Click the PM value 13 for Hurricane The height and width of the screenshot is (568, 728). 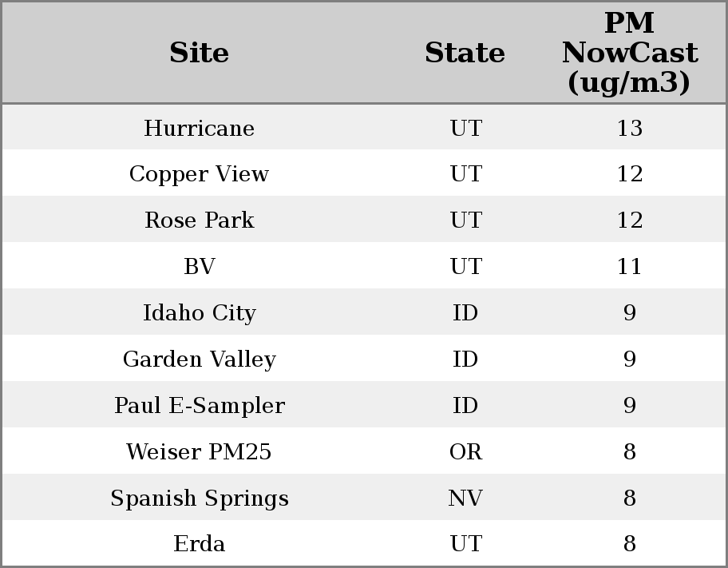coord(629,129)
